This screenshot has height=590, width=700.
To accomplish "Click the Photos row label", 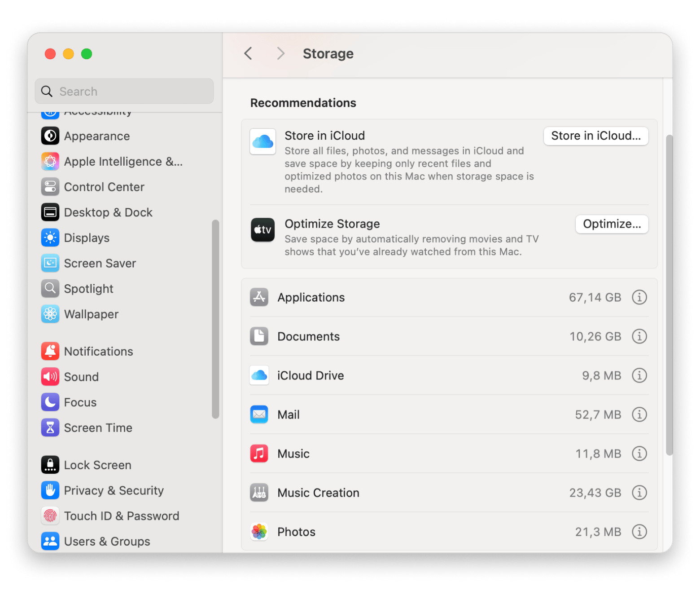I will point(297,532).
